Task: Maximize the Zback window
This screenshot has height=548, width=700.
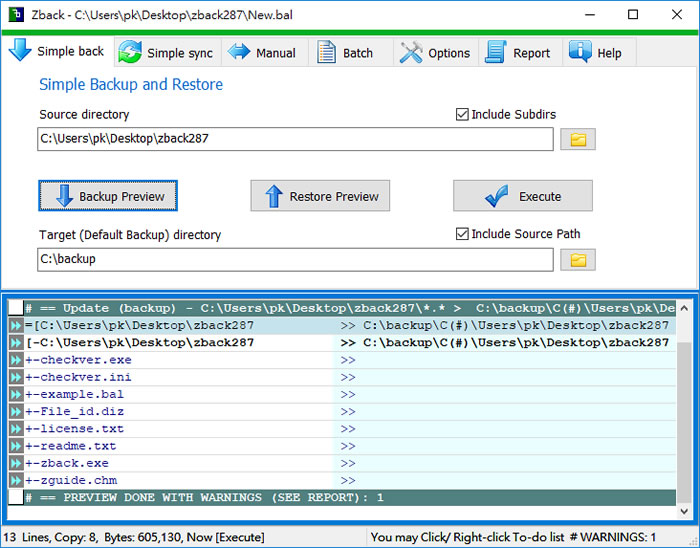Action: click(x=633, y=15)
